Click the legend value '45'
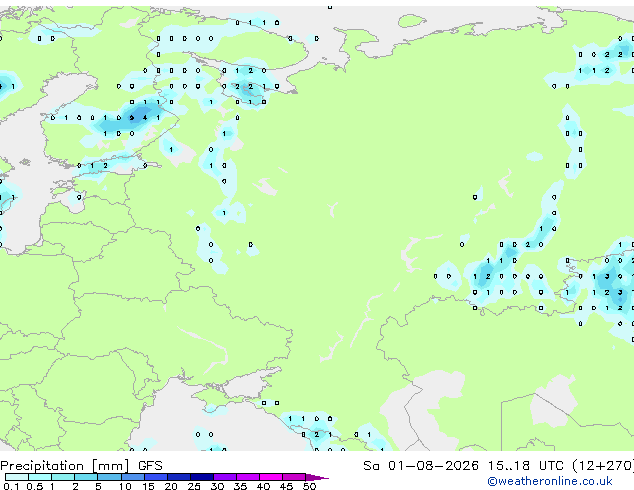Viewport: 634px width, 490px height. point(286,486)
